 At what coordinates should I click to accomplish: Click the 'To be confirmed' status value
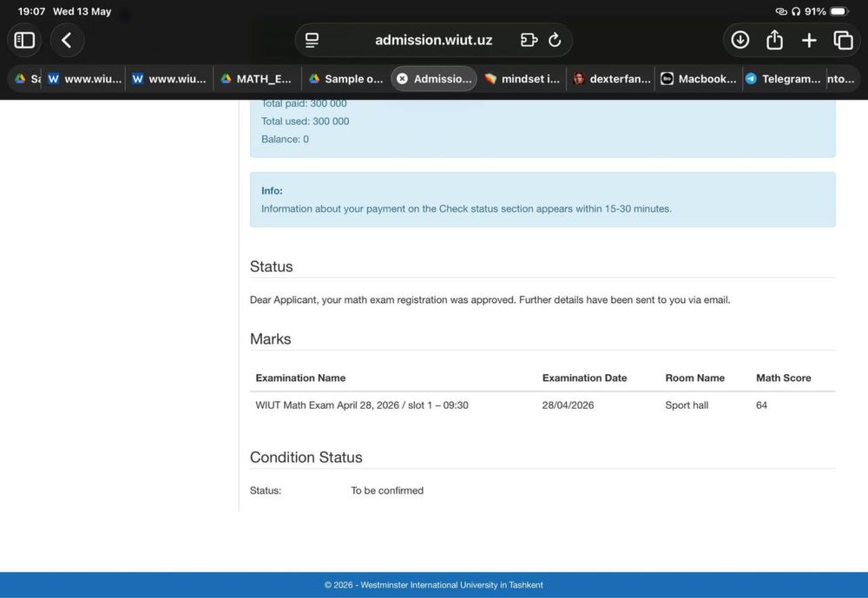pos(387,490)
